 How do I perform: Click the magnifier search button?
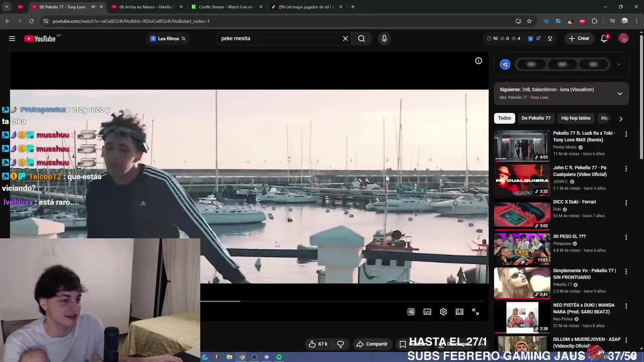pos(361,39)
